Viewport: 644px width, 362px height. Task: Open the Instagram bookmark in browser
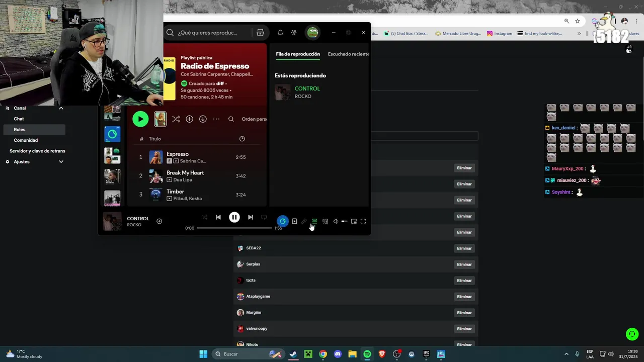(500, 34)
